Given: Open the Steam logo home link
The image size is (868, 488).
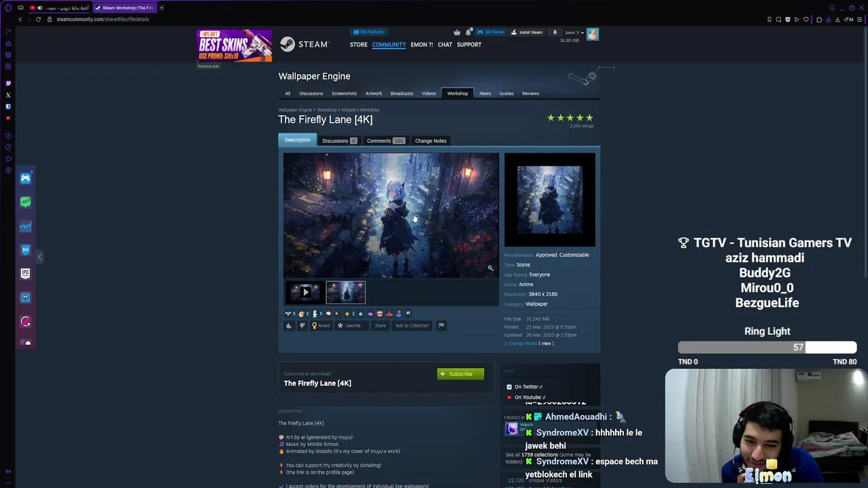Looking at the screenshot, I should click(x=304, y=44).
